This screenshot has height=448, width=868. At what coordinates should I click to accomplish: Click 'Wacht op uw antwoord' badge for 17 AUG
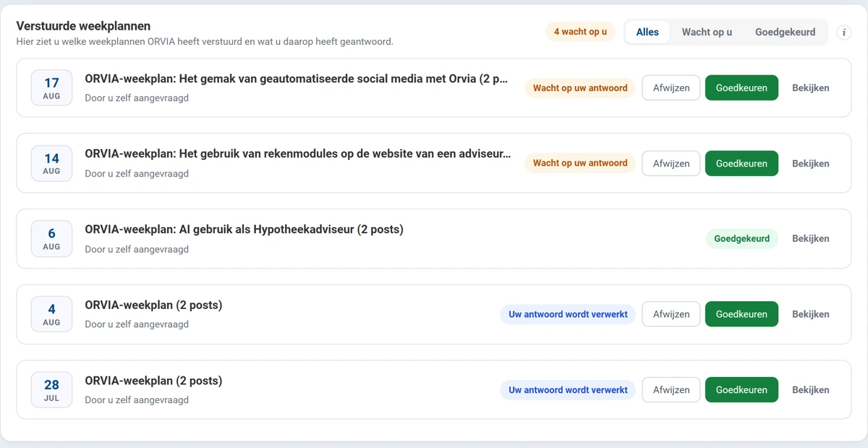580,88
